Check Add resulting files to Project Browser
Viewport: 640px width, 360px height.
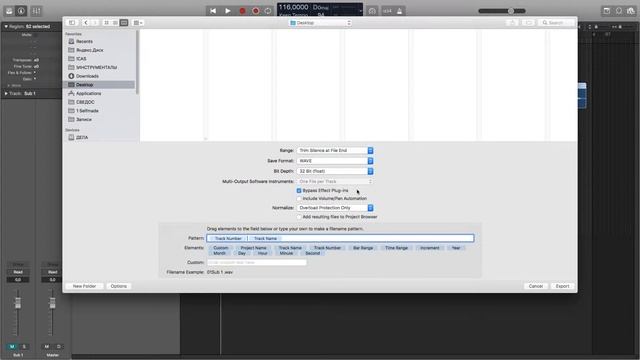(299, 217)
